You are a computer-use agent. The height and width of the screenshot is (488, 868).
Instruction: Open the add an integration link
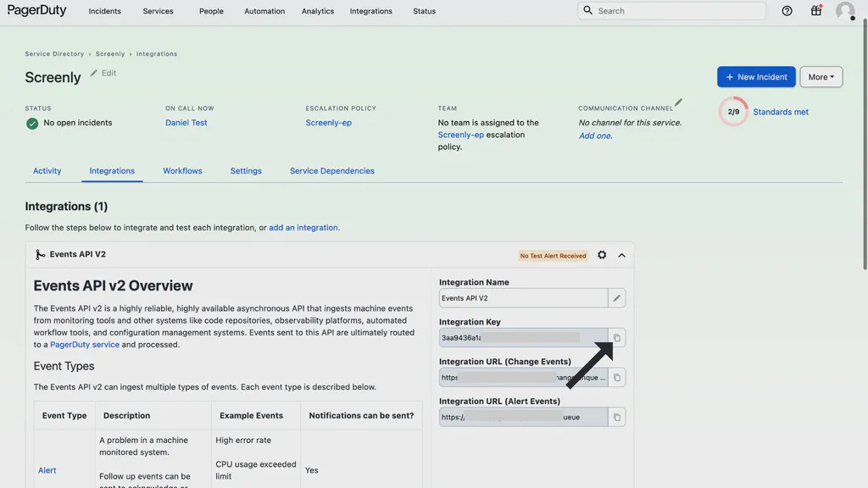click(x=303, y=227)
